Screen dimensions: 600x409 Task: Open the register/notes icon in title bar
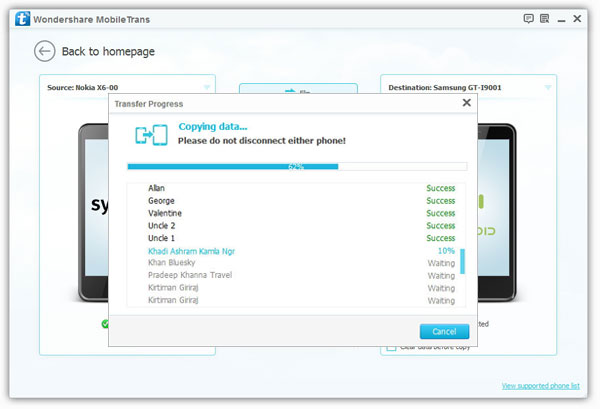coord(545,19)
